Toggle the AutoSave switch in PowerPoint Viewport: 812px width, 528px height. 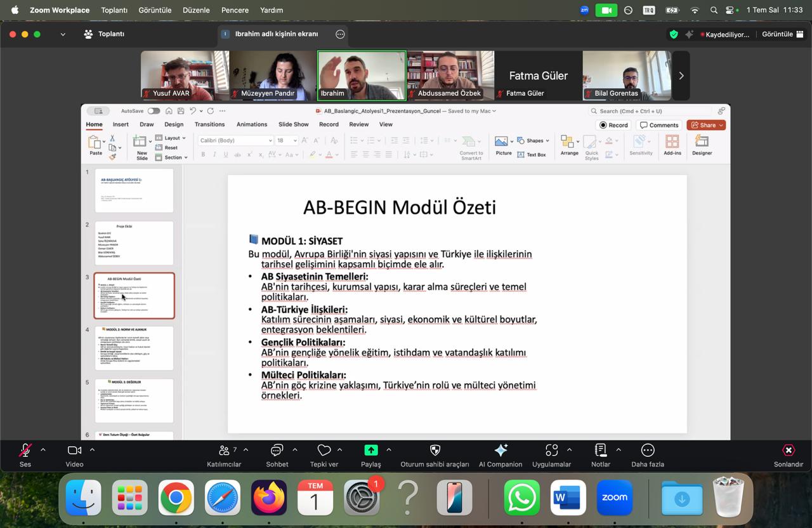click(154, 111)
